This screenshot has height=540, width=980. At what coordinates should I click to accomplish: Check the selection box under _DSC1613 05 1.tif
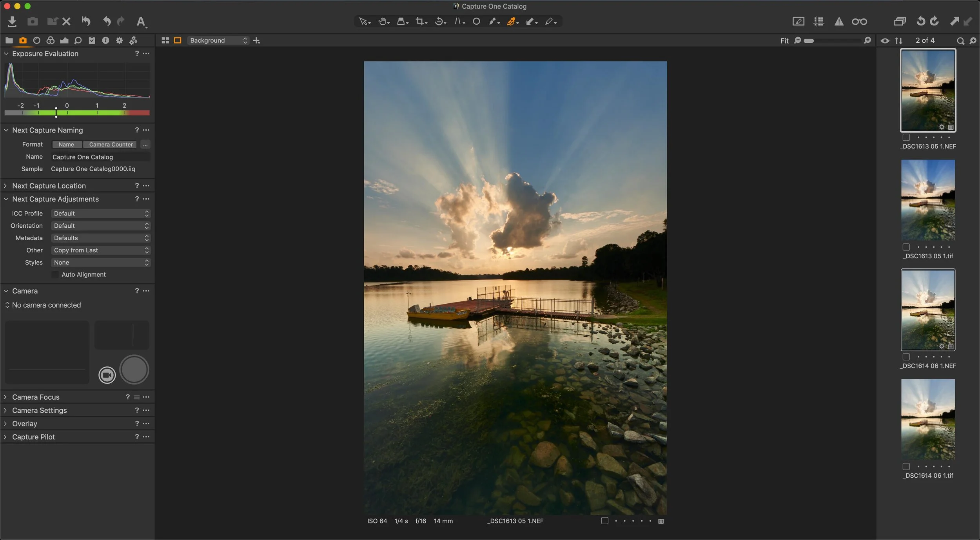(906, 247)
